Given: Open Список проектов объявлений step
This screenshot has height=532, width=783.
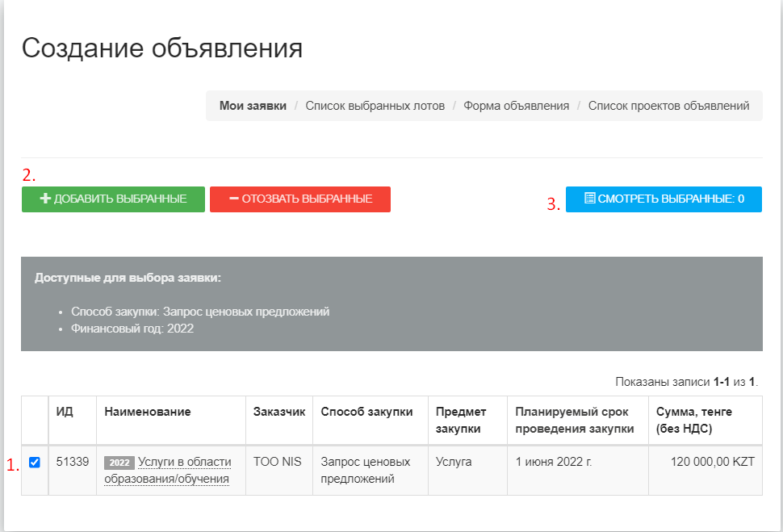Looking at the screenshot, I should (668, 106).
